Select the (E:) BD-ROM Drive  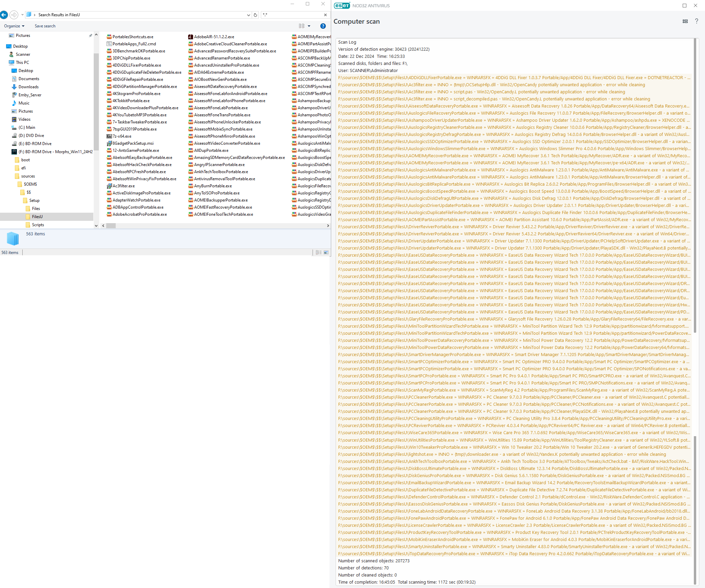pos(35,144)
